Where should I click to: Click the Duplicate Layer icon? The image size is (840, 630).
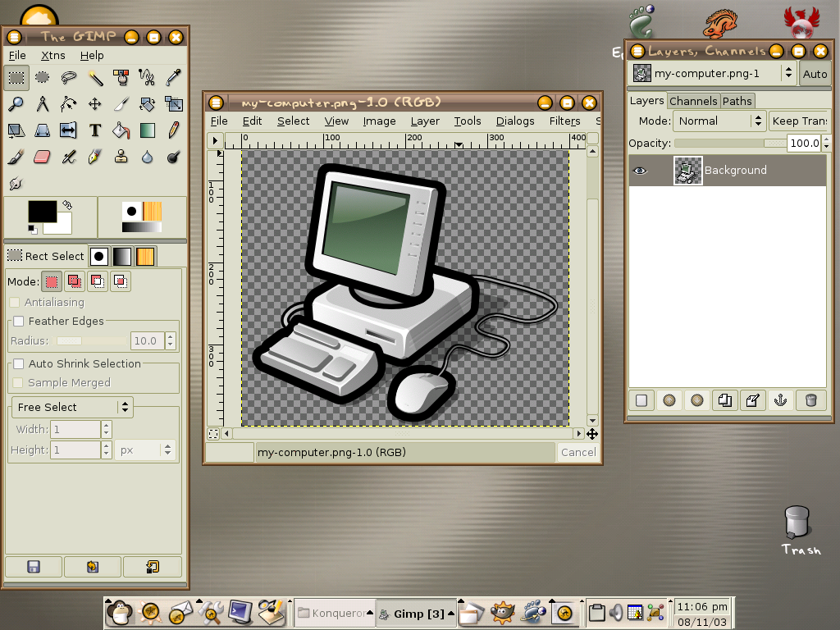[725, 400]
